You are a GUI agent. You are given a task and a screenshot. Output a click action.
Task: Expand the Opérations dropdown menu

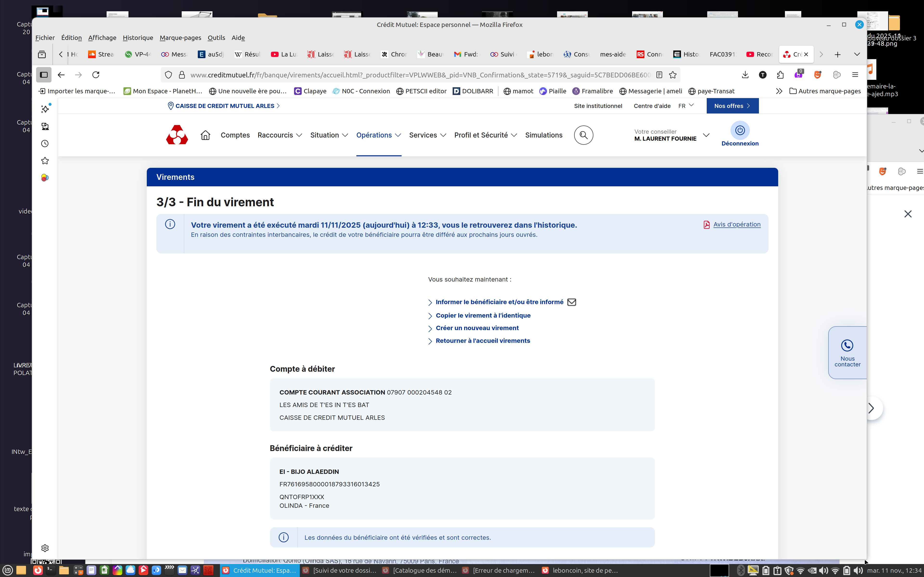(x=378, y=135)
